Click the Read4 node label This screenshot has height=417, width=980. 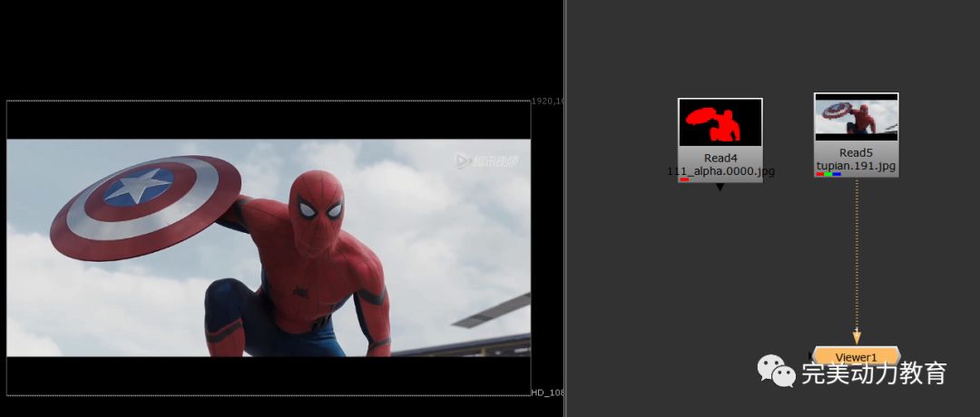(x=720, y=158)
